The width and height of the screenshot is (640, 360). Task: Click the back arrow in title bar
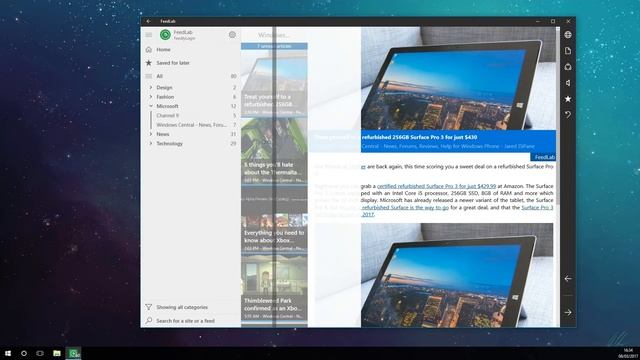[x=149, y=21]
